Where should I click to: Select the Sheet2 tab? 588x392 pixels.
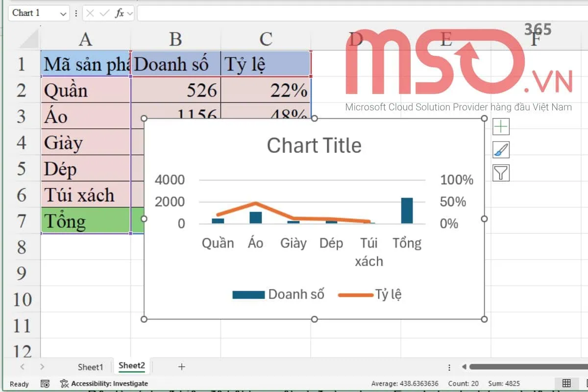(131, 366)
